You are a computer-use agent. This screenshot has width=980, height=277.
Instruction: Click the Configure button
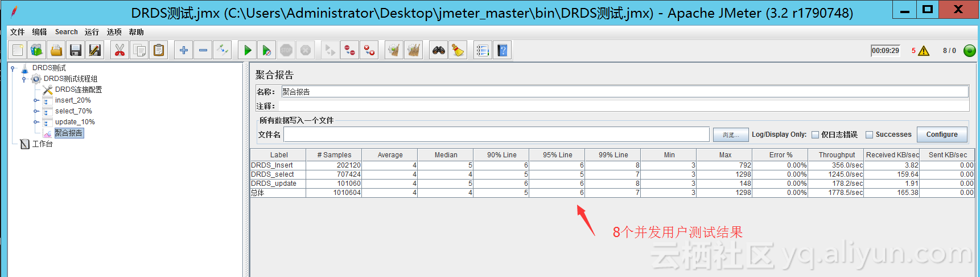[x=942, y=135]
